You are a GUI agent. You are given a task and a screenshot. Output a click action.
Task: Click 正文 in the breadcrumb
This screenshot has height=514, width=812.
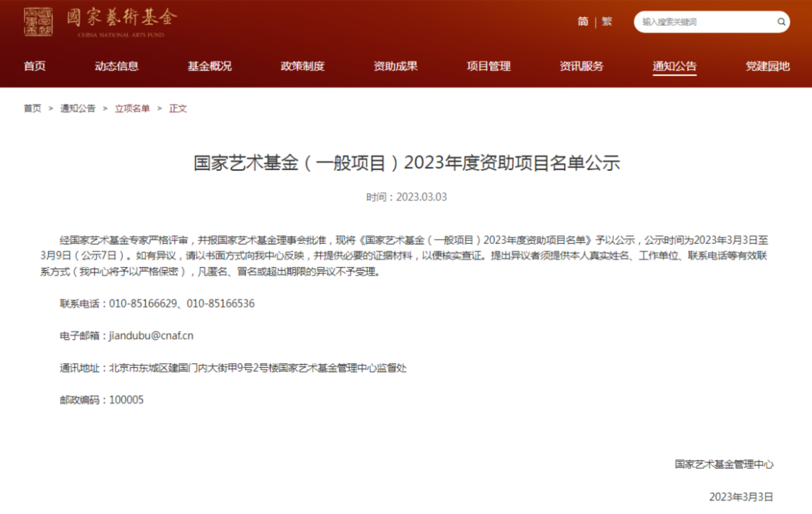(x=178, y=108)
